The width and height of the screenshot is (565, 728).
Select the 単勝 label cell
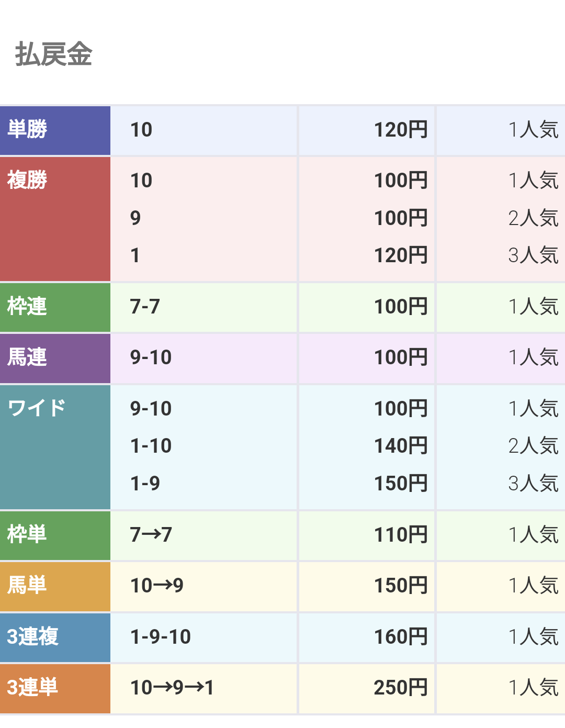(x=55, y=130)
